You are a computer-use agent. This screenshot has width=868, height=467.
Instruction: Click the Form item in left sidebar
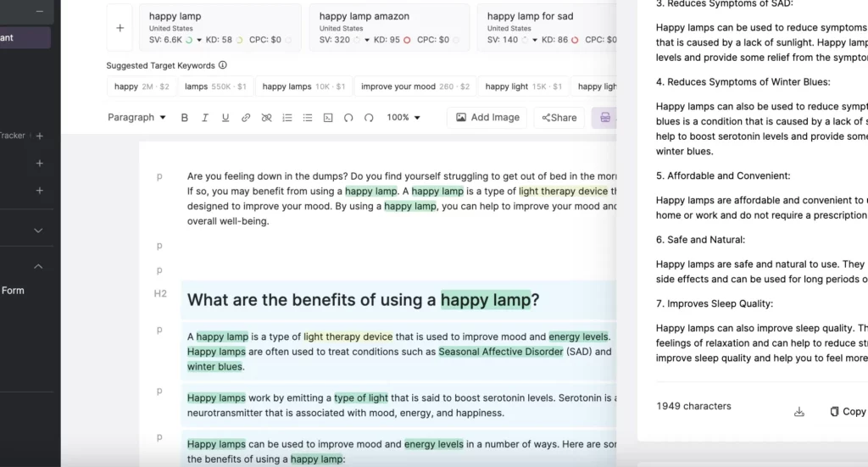[13, 291]
